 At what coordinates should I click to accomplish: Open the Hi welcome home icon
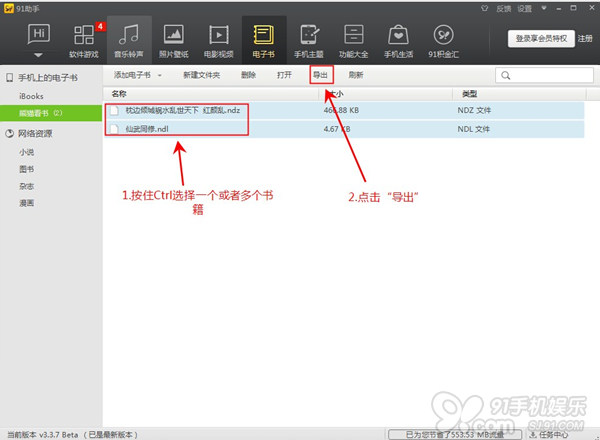pos(39,34)
